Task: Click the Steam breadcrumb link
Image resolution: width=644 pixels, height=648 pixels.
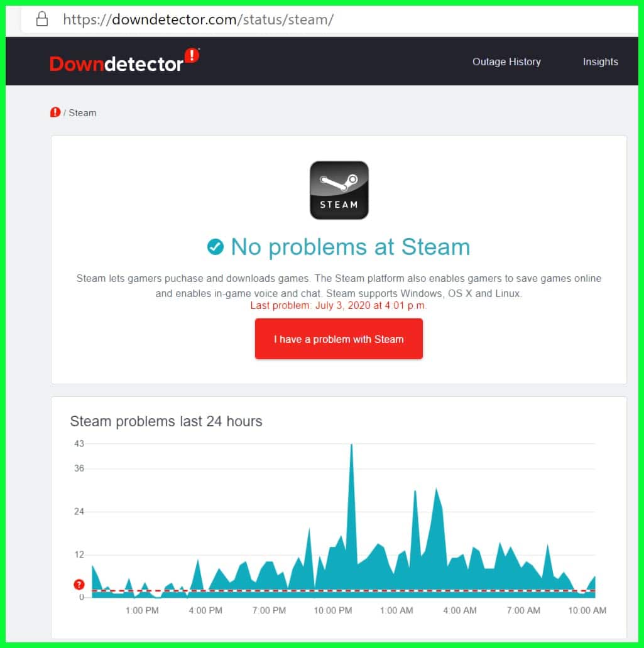Action: 82,113
